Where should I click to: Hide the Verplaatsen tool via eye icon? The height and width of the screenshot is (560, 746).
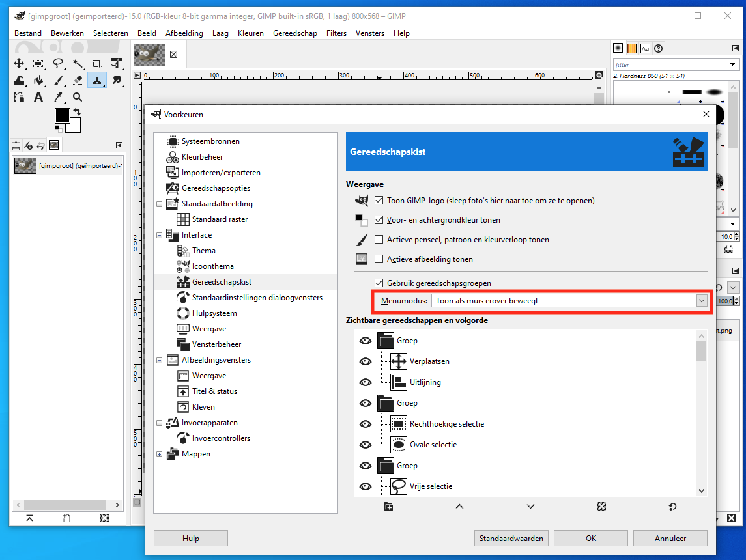tap(366, 361)
